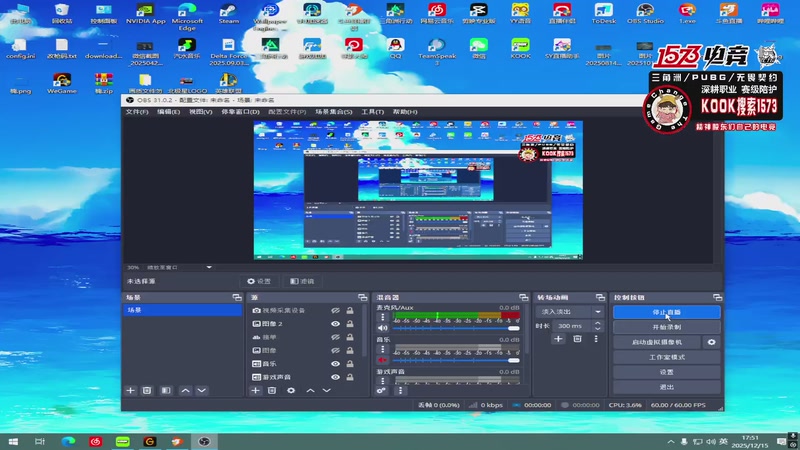This screenshot has height=450, width=800.
Task: Open 工具(T) menu in OBS
Action: tap(372, 112)
